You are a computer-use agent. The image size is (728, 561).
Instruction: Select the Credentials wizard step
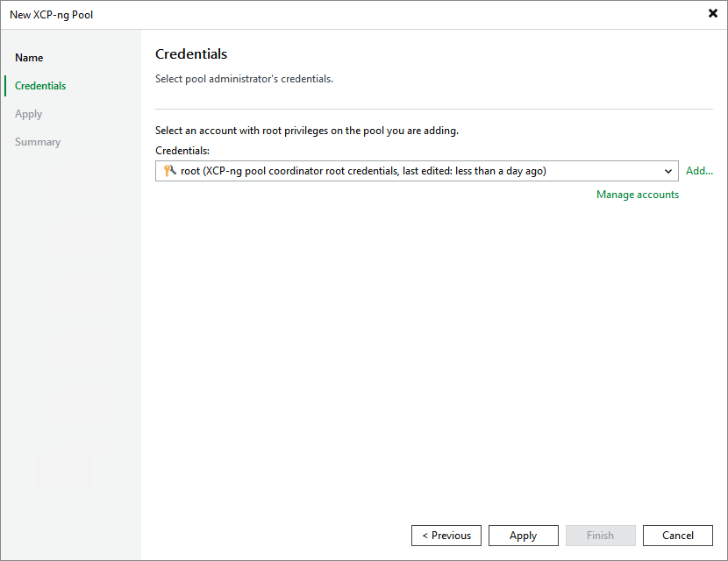click(40, 86)
